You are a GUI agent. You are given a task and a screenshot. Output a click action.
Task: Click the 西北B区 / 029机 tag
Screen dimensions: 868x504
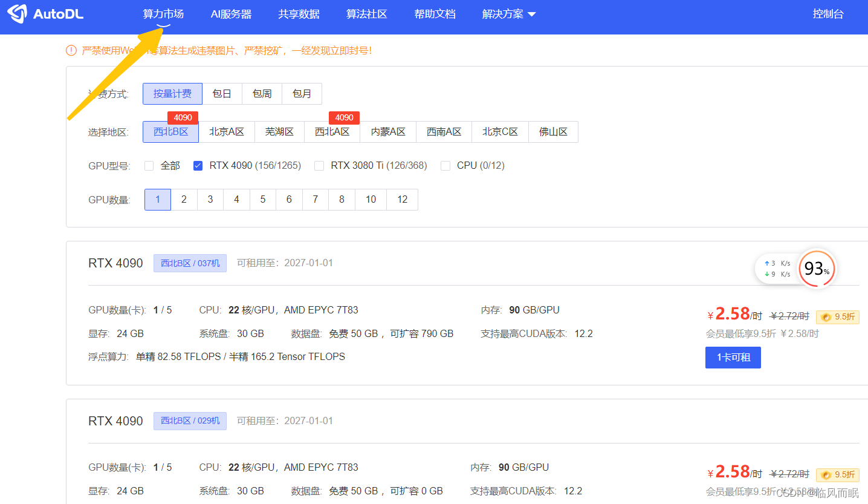click(190, 421)
